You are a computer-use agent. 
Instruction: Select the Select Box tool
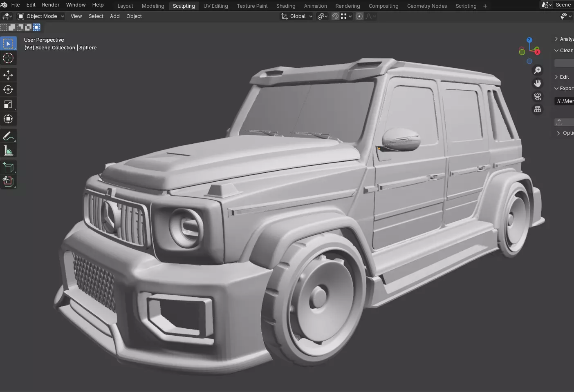(x=8, y=43)
